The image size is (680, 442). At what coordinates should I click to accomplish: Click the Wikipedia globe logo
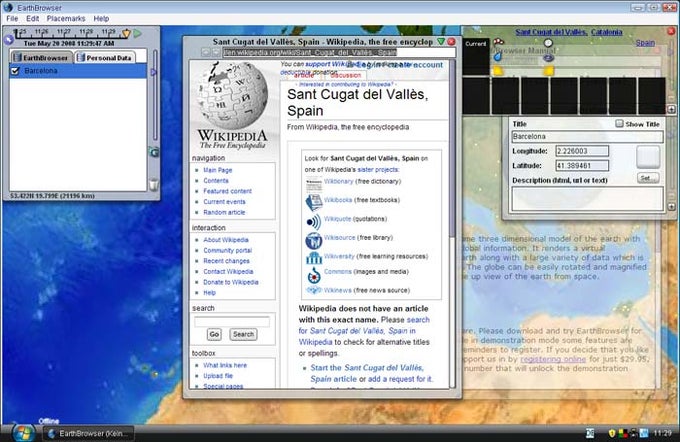(x=232, y=96)
